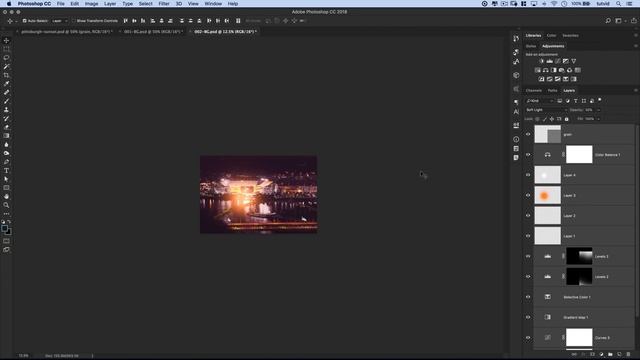
Task: Select the Move tool in the left toolbar
Action: pos(6,40)
